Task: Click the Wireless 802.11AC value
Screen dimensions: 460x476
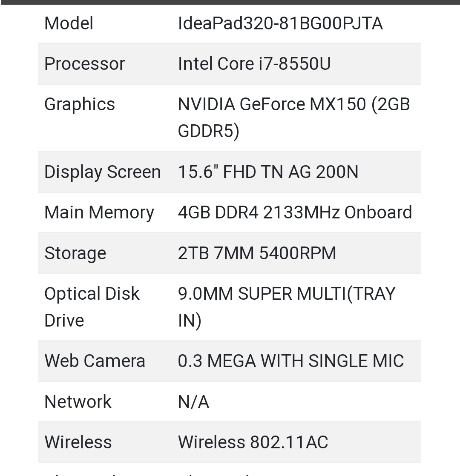Action: (x=253, y=442)
